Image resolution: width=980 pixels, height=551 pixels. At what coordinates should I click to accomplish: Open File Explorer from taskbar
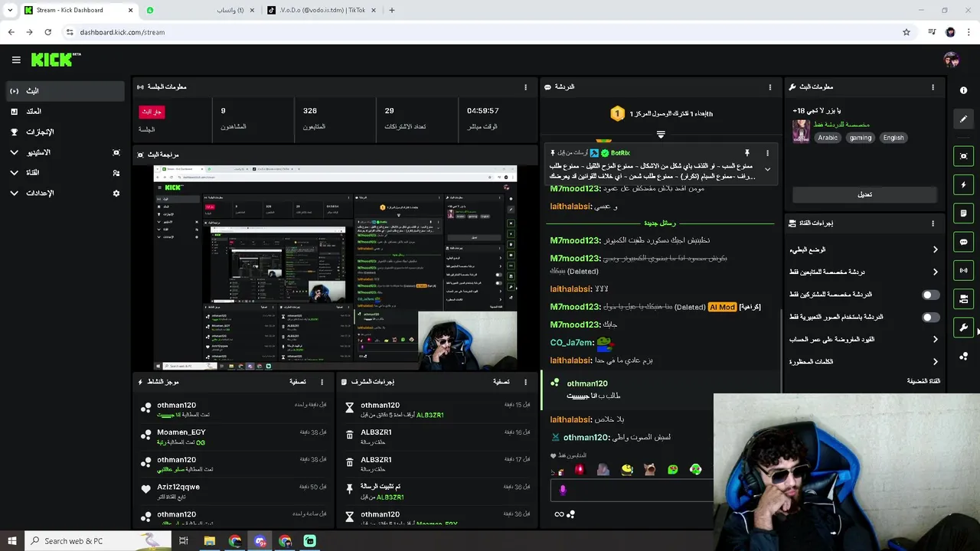point(209,541)
